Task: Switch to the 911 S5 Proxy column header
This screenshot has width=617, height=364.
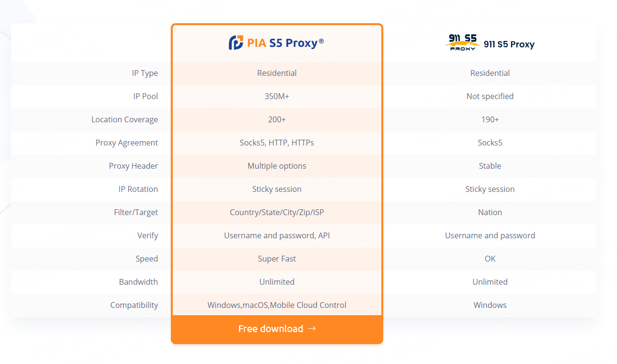Action: click(490, 44)
